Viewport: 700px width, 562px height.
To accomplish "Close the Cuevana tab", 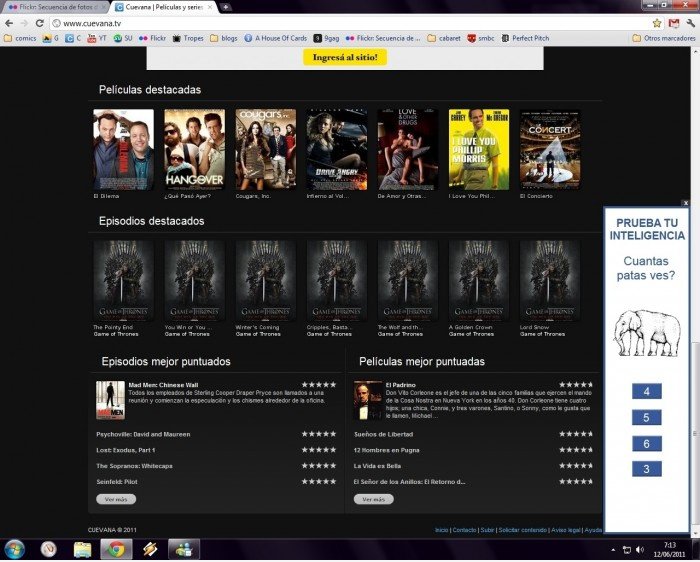I will coord(210,7).
